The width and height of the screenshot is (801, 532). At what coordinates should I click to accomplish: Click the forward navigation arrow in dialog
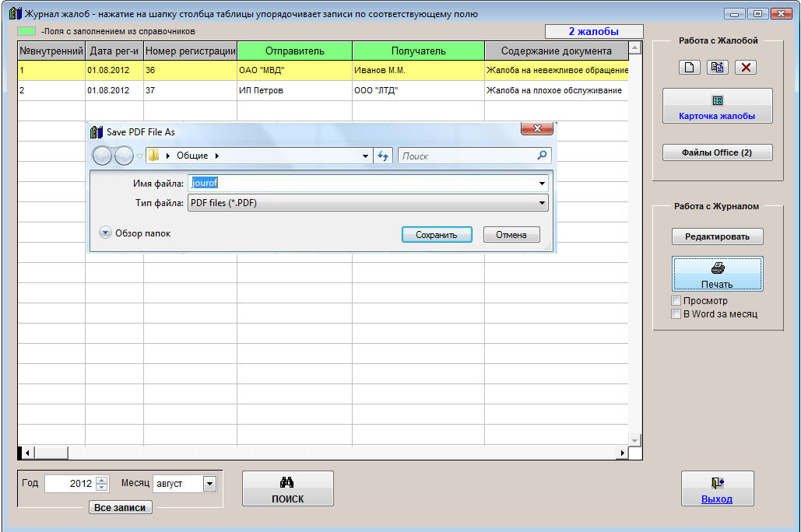pyautogui.click(x=124, y=156)
